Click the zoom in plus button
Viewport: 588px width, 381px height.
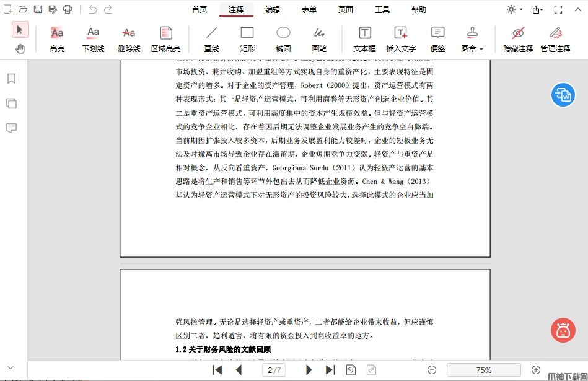(x=536, y=370)
